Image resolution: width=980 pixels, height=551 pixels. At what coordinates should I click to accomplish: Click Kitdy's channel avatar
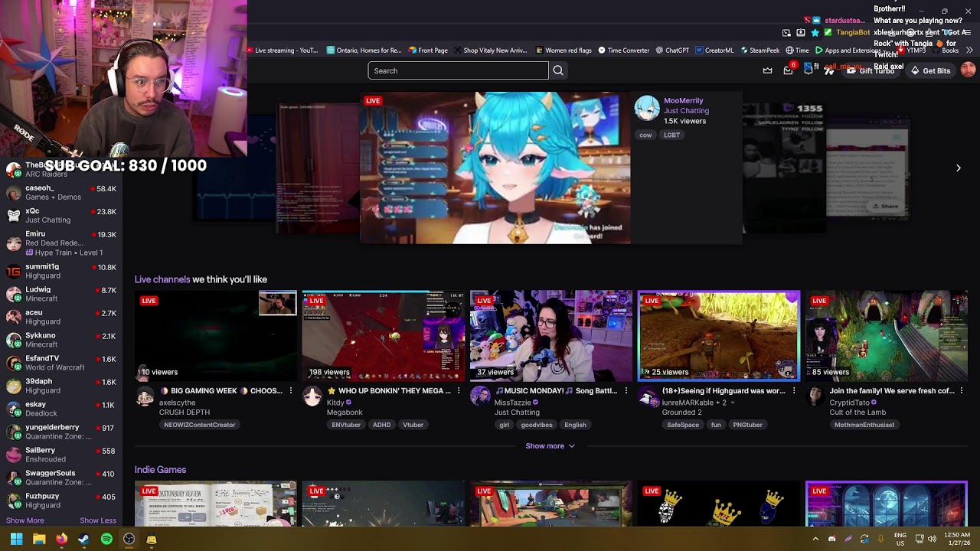[312, 396]
